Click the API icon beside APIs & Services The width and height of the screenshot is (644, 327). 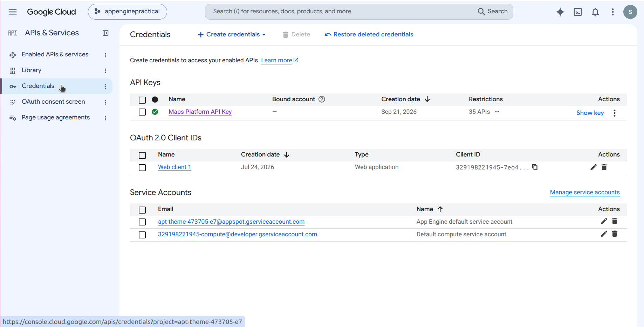[x=13, y=33]
